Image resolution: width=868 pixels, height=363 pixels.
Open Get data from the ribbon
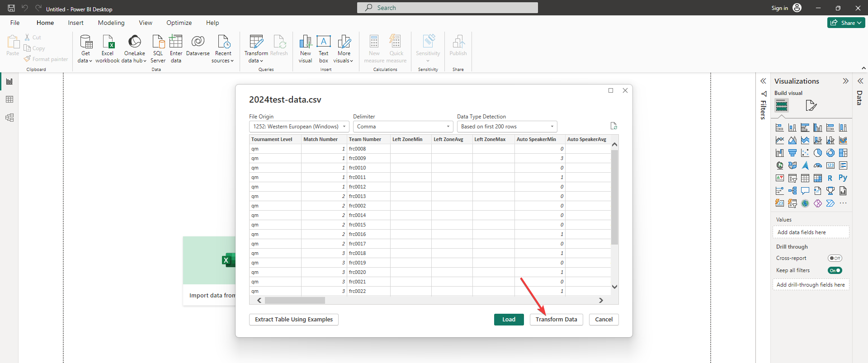click(85, 48)
